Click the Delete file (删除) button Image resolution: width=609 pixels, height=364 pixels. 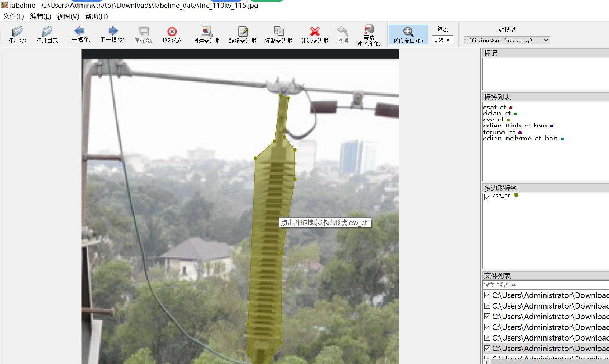[172, 34]
